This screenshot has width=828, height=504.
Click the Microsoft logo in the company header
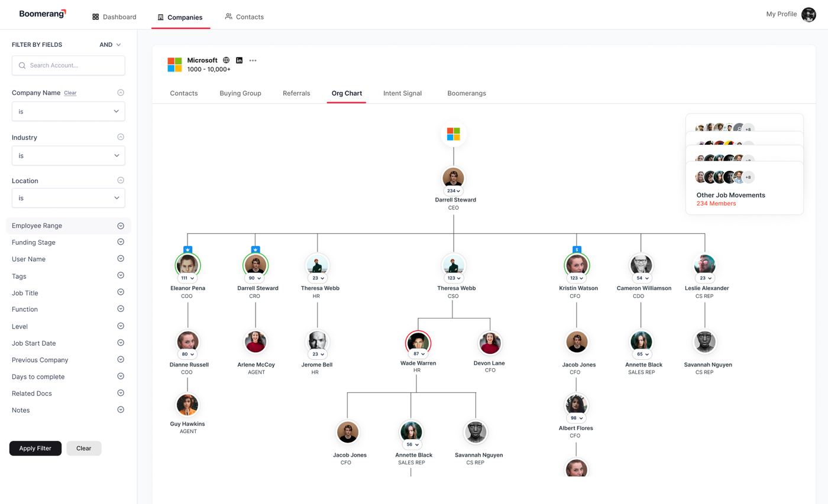(x=174, y=64)
